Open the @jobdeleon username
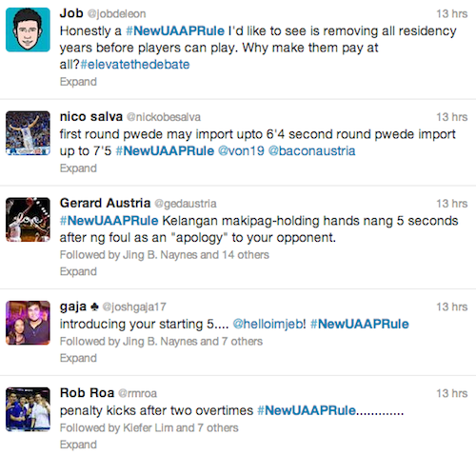Viewport: 476px width, 455px height. [116, 14]
